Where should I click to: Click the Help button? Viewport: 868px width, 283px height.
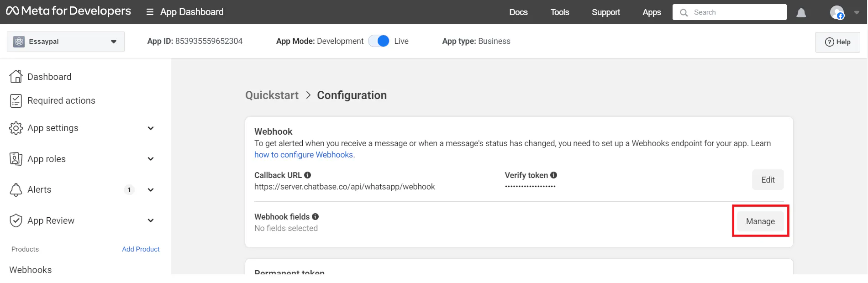837,42
